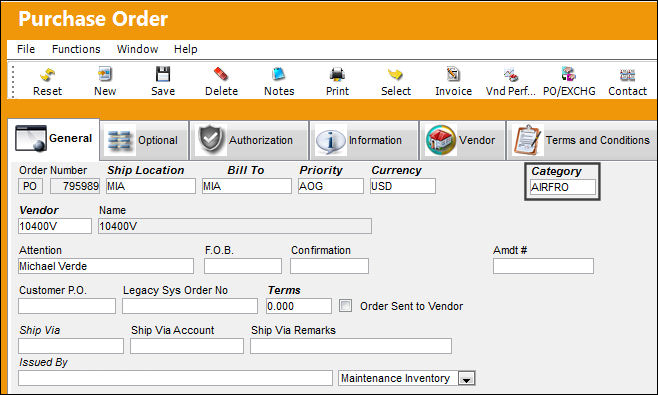Open the Authorization tab
658x395 pixels.
coord(249,140)
